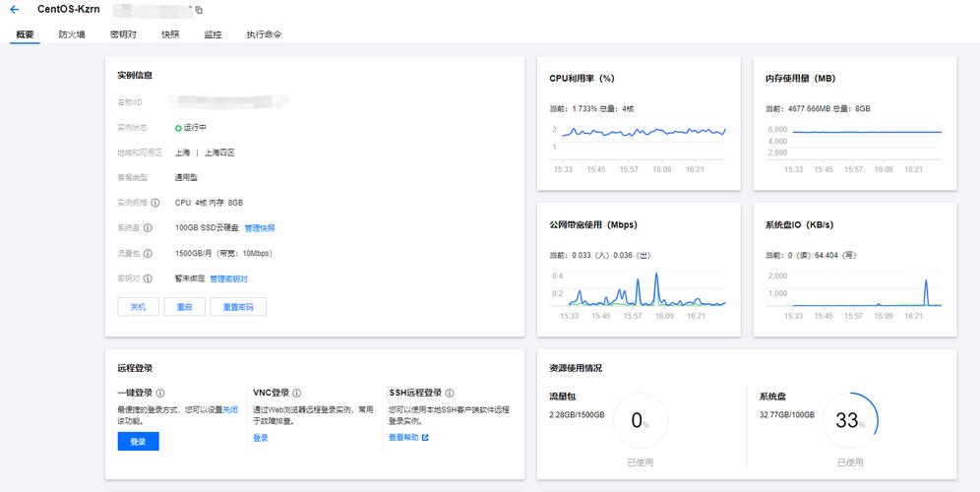Image resolution: width=980 pixels, height=492 pixels.
Task: Open the 防火墙 tab
Action: (72, 34)
